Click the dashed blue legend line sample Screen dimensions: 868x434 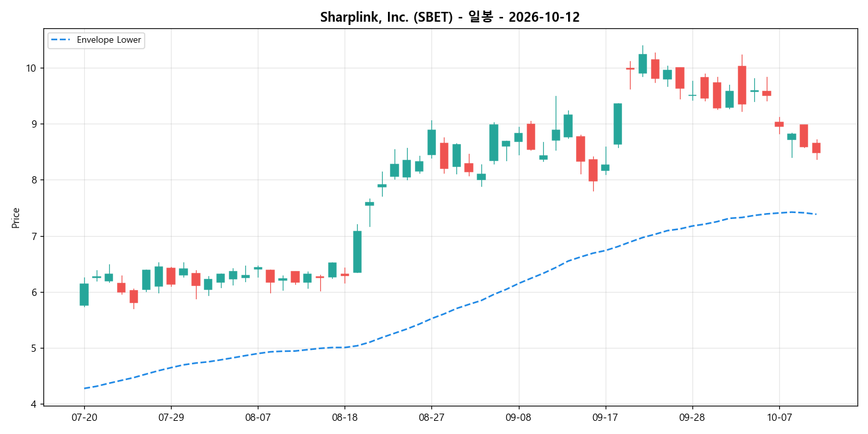[62, 40]
